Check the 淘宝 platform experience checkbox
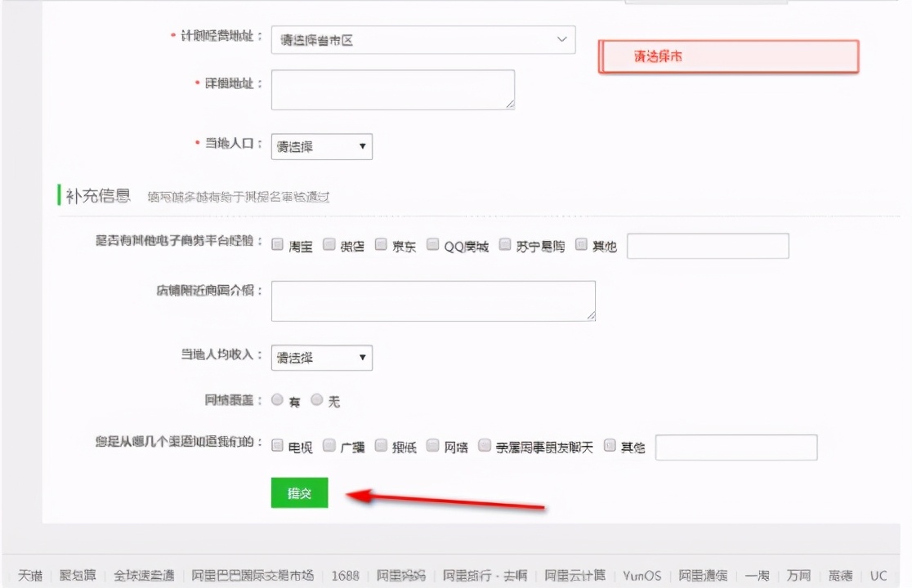The image size is (912, 588). 278,243
